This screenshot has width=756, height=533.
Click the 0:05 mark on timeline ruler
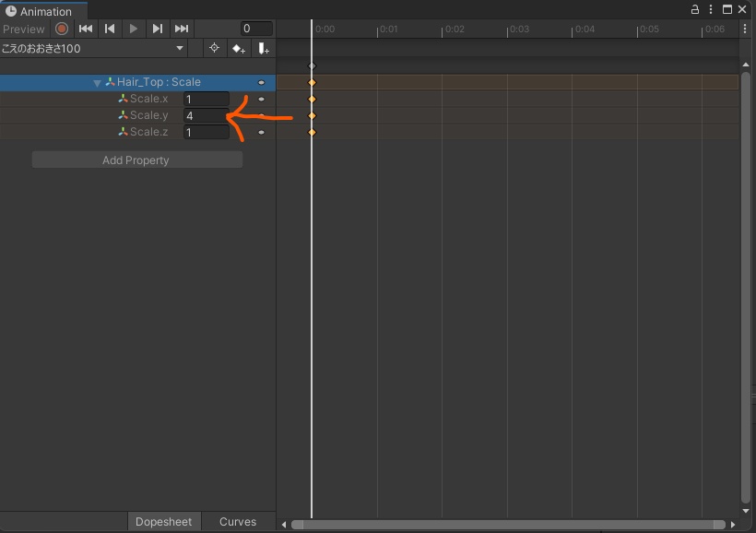649,29
